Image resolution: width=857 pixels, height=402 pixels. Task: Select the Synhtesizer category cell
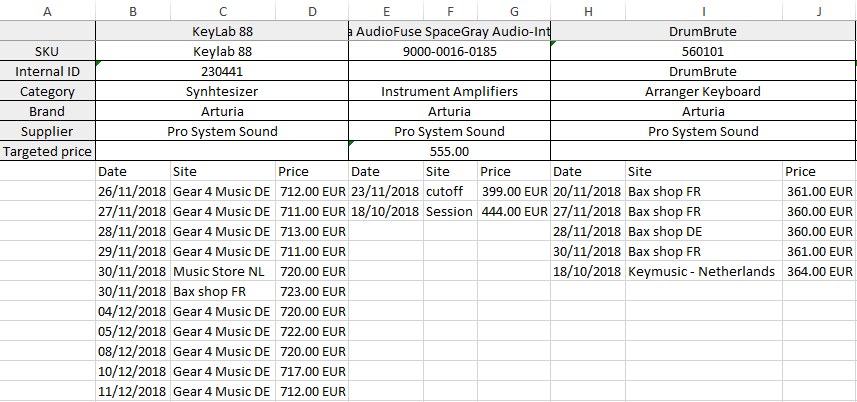(222, 91)
